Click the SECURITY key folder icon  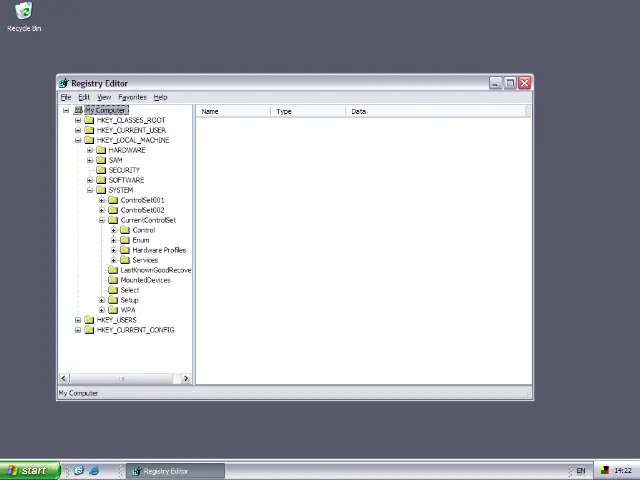pyautogui.click(x=101, y=170)
